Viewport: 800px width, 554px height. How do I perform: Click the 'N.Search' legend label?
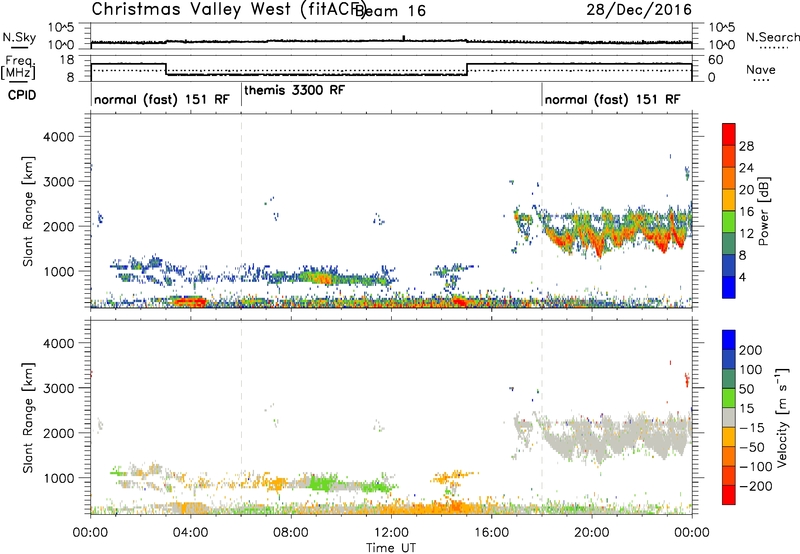[772, 37]
